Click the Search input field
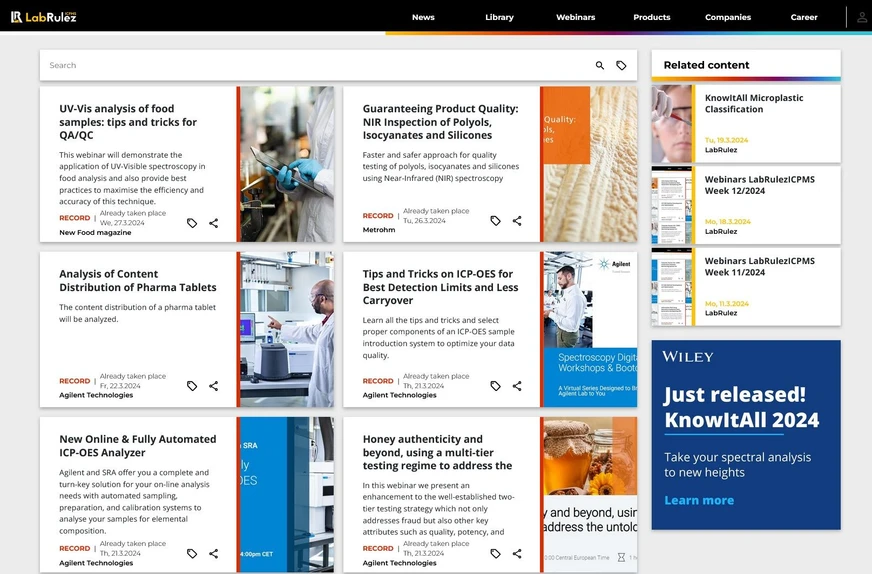This screenshot has width=872, height=574. (x=317, y=65)
